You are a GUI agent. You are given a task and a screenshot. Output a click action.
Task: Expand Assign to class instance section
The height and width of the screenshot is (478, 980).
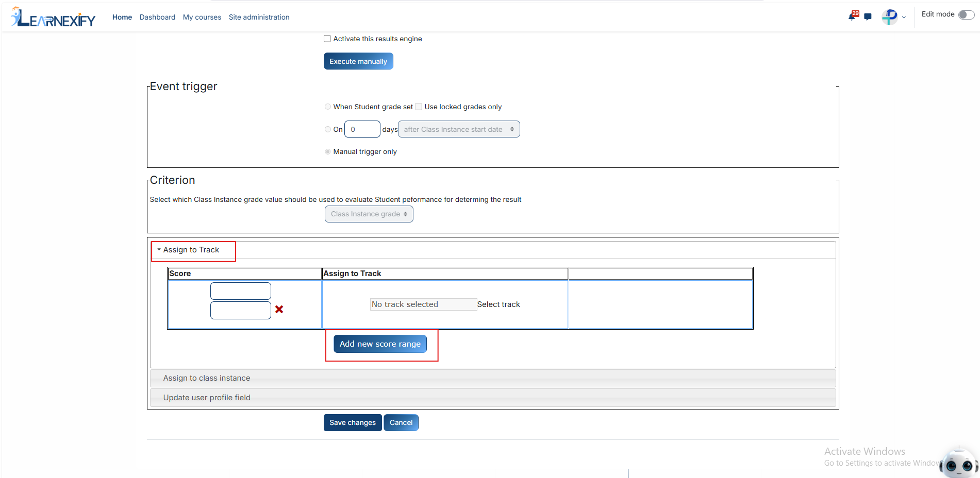493,378
